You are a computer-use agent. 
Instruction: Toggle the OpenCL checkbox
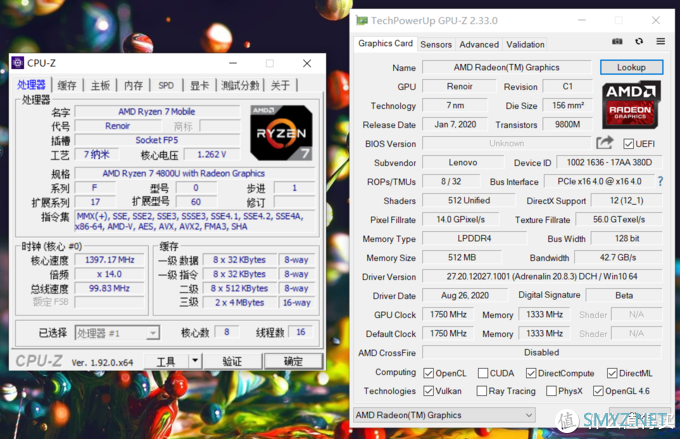pos(428,373)
